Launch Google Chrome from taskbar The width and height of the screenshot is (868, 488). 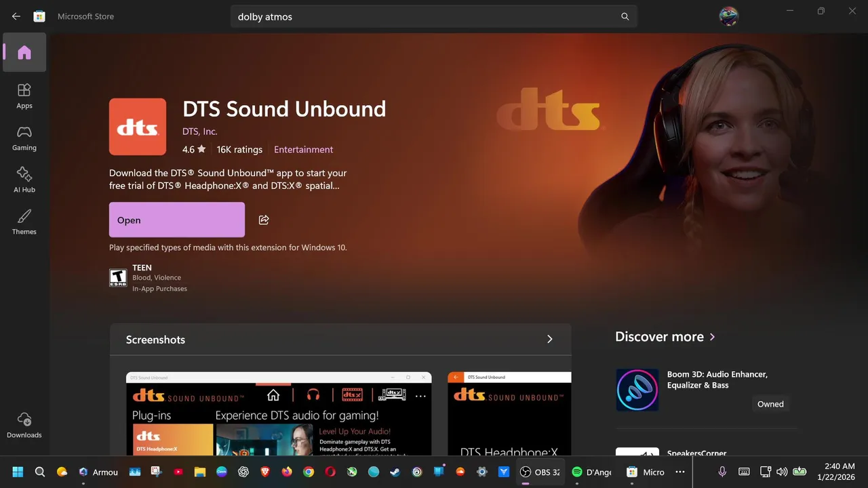309,472
